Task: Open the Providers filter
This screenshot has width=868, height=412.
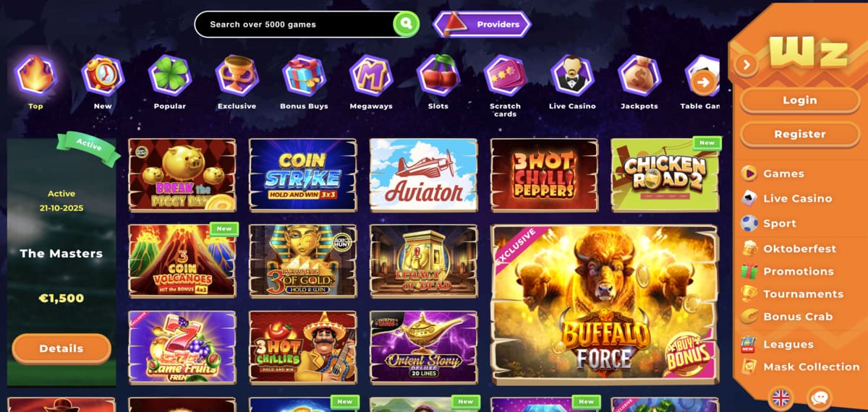Action: pyautogui.click(x=482, y=24)
